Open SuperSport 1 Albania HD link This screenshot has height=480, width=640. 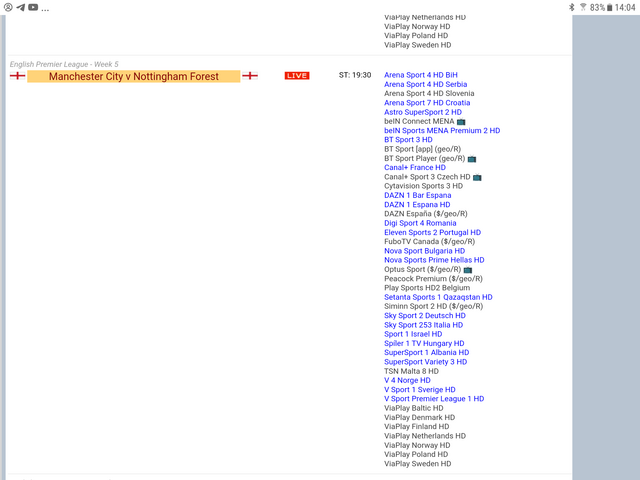tap(427, 353)
